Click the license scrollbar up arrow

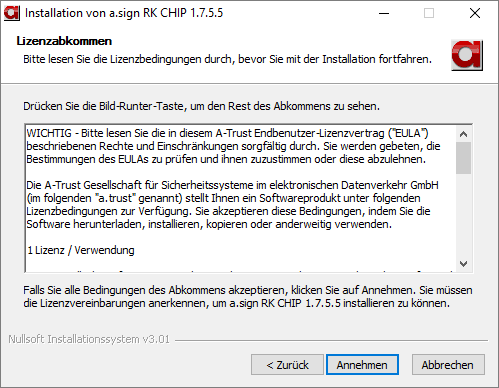click(463, 134)
